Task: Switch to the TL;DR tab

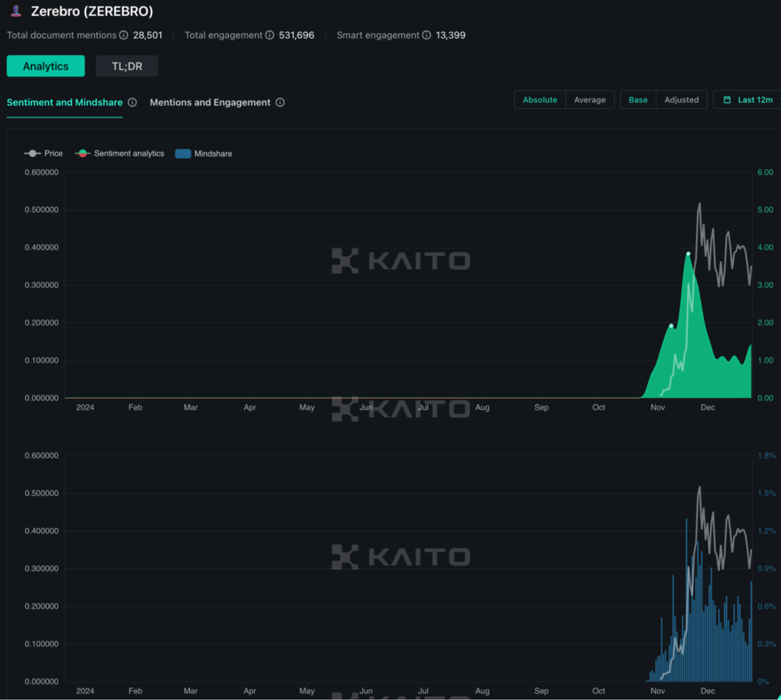Action: pos(127,66)
